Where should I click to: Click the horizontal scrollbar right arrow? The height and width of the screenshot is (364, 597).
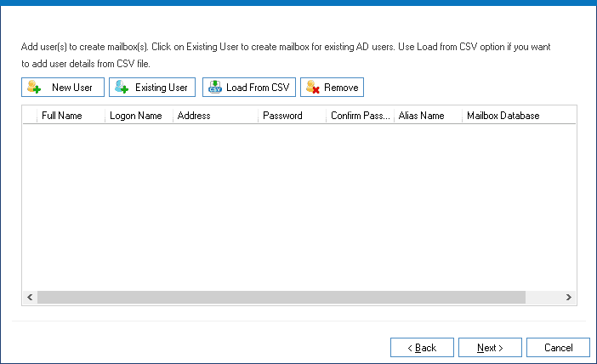[568, 298]
